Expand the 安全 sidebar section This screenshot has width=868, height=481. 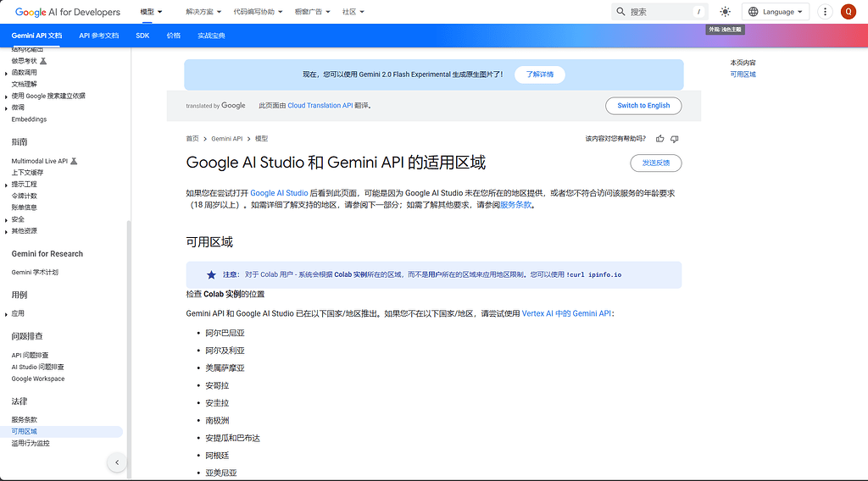pyautogui.click(x=6, y=220)
